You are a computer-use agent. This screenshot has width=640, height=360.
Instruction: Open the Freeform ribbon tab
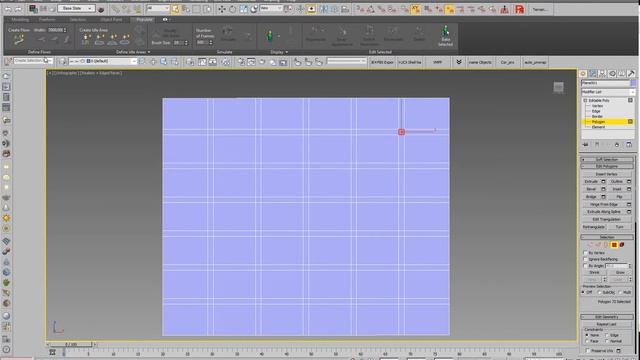pos(47,20)
